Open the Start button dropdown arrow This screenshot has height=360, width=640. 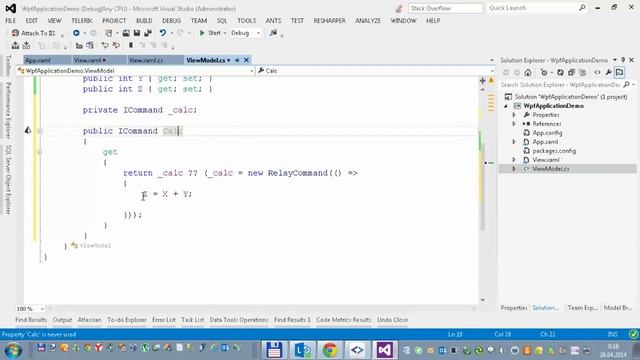tap(225, 33)
